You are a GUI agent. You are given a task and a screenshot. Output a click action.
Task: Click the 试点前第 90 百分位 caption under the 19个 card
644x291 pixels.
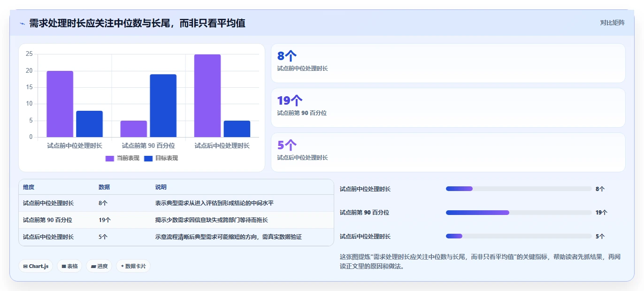point(302,113)
